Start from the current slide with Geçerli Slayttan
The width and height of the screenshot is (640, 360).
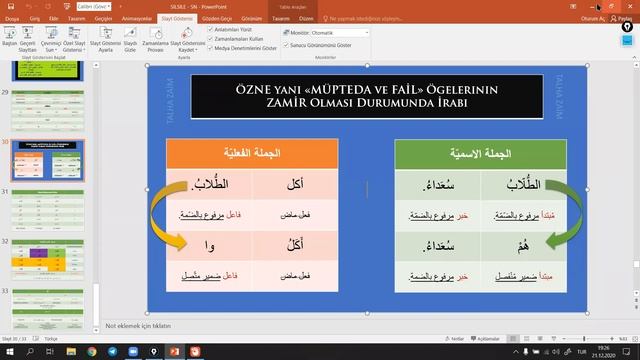[27, 39]
